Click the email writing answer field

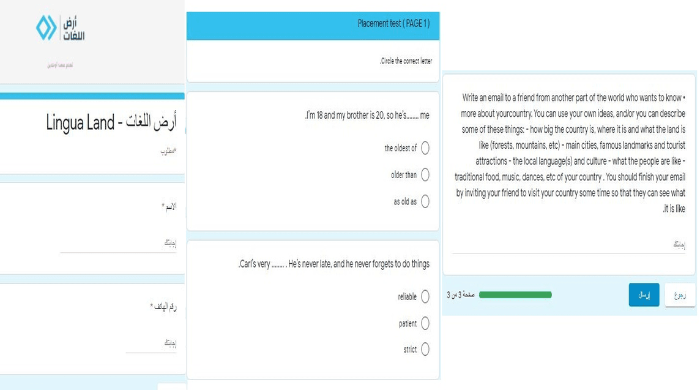coord(568,245)
